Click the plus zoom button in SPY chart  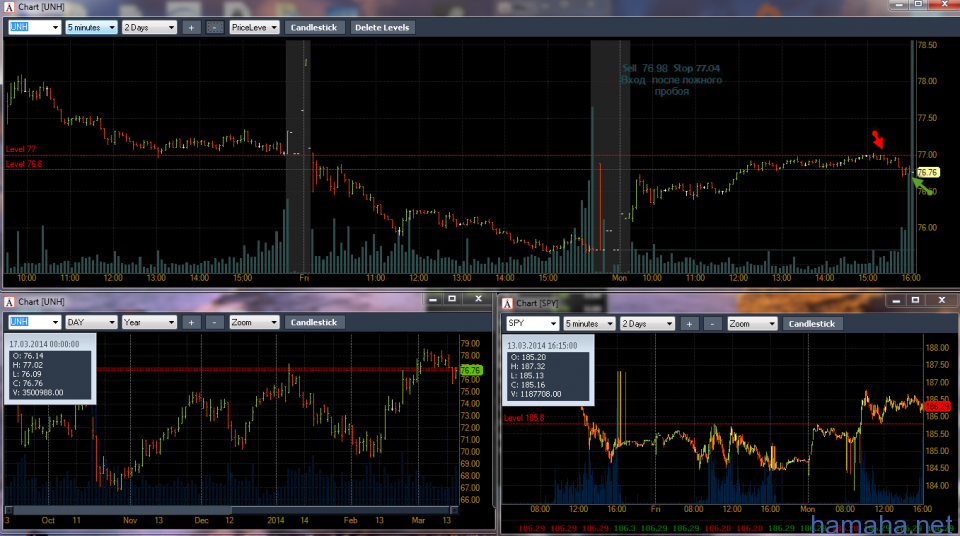(689, 323)
